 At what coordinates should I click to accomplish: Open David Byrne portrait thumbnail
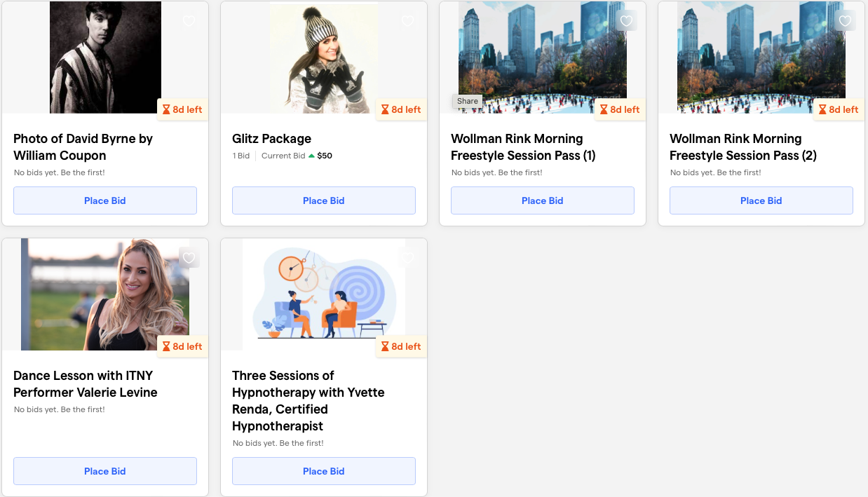tap(105, 57)
